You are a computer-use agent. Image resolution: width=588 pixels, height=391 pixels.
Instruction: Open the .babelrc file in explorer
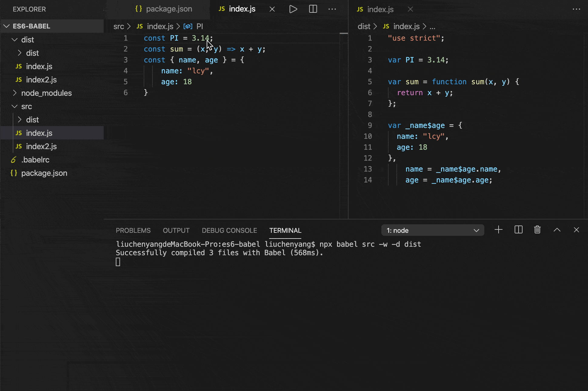tap(35, 160)
